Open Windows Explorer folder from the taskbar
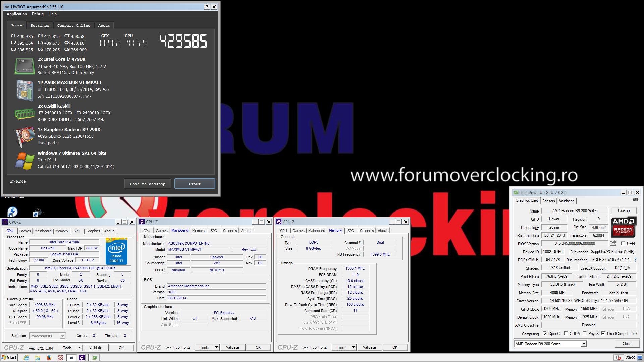 point(38,358)
